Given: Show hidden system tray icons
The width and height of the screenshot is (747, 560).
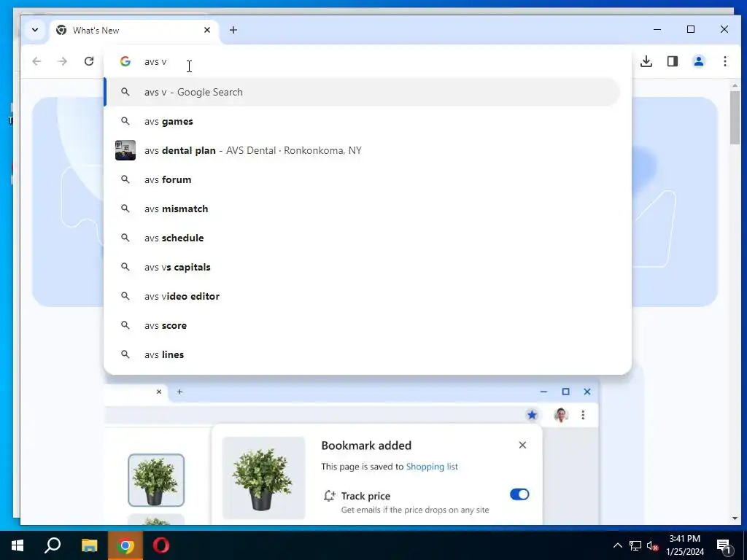Looking at the screenshot, I should coord(617,545).
